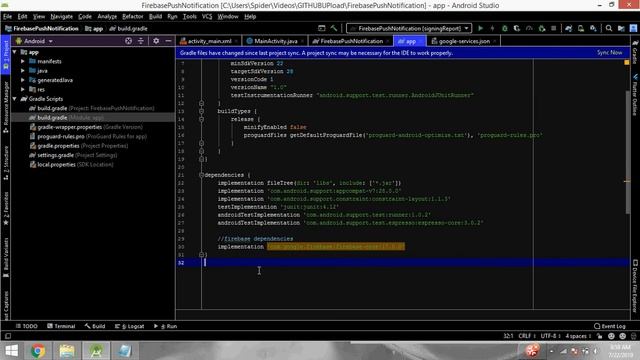Click Run with Coverage icon
The height and width of the screenshot is (360, 640).
click(517, 28)
